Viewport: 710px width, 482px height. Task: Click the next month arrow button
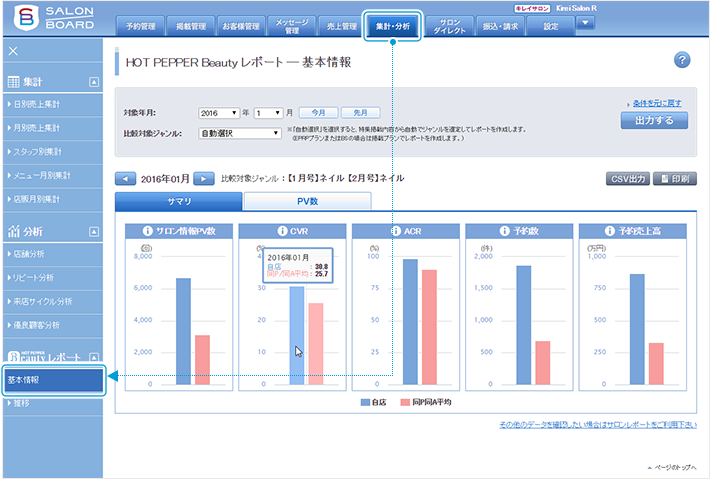[x=203, y=178]
